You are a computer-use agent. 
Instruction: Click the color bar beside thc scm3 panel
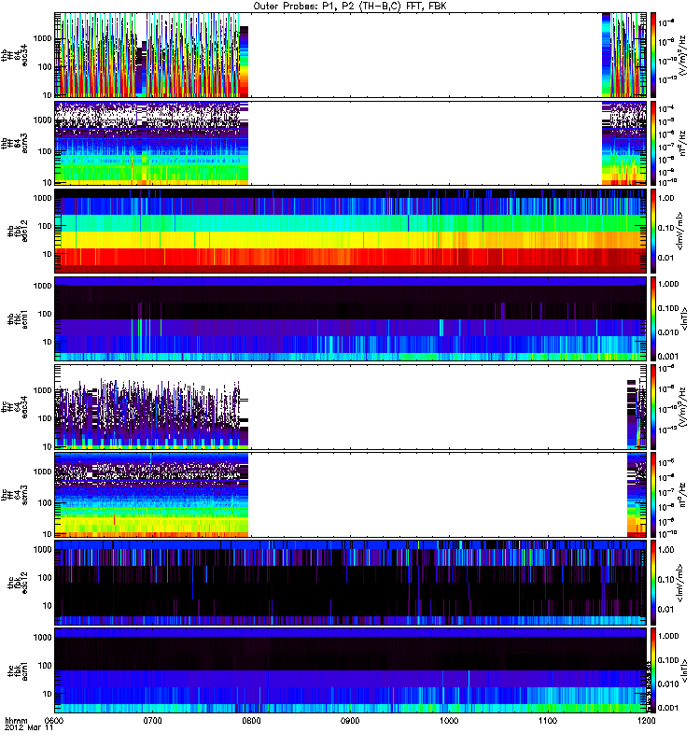pyautogui.click(x=653, y=495)
